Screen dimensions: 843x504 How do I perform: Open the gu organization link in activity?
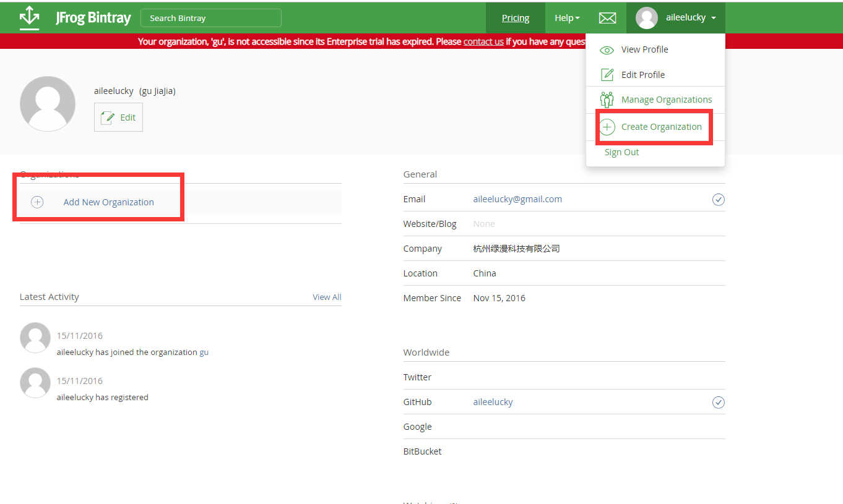[x=204, y=352]
